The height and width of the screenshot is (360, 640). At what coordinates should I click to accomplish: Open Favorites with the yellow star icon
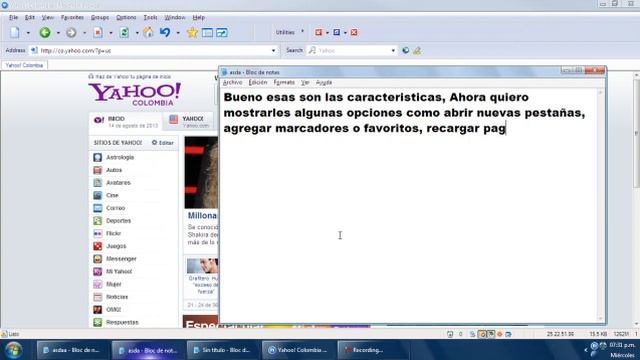(192, 33)
